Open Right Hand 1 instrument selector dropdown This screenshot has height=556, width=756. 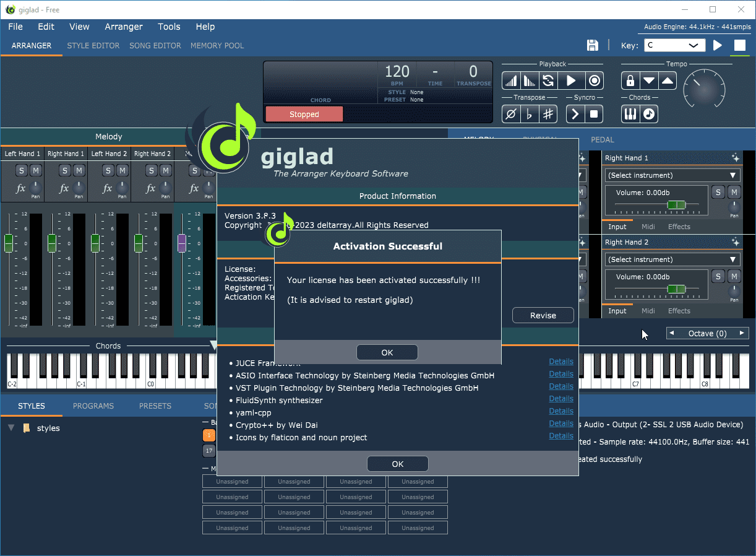pyautogui.click(x=672, y=175)
